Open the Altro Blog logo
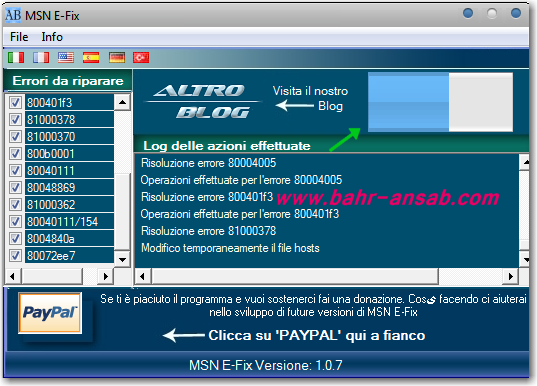 pos(204,101)
